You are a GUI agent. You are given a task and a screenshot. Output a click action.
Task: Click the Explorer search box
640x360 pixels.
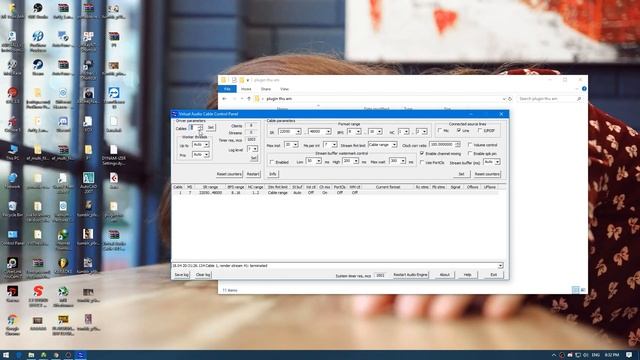tap(549, 99)
